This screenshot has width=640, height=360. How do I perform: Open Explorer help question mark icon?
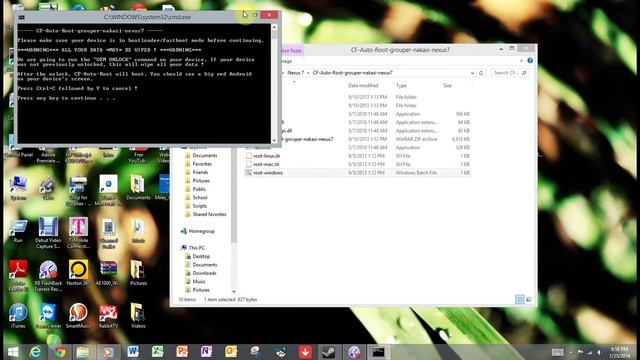tap(530, 60)
